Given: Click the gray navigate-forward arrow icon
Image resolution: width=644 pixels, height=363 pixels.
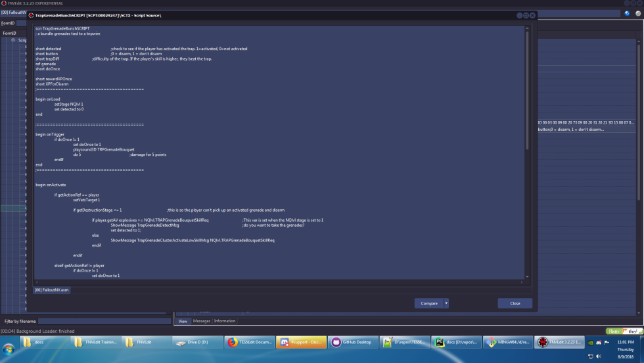Looking at the screenshot, I should click(x=638, y=13).
